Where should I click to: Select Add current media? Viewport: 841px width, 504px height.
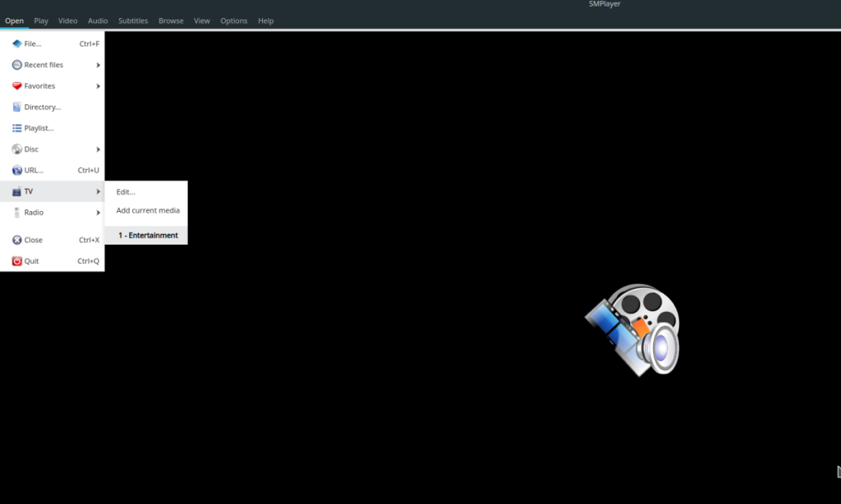[x=146, y=210]
